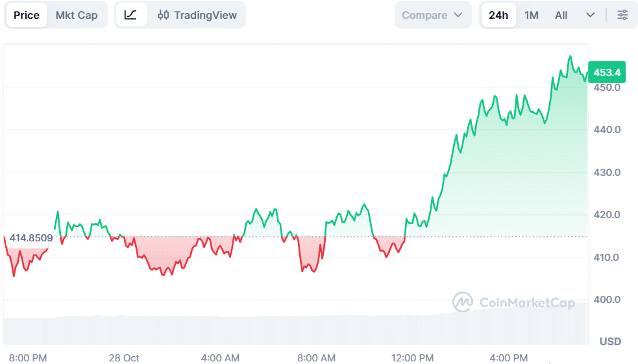Switch to the Mkt Cap tab
This screenshot has height=364, width=638.
[77, 15]
